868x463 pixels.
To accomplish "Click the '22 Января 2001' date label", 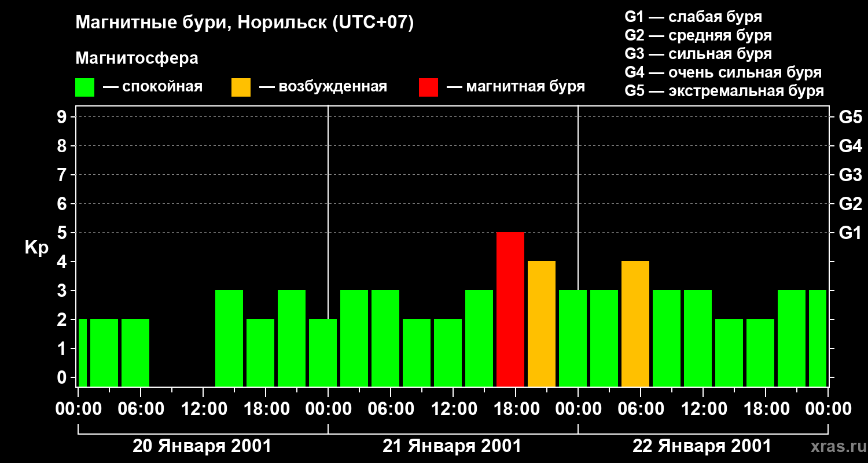I will tap(702, 446).
